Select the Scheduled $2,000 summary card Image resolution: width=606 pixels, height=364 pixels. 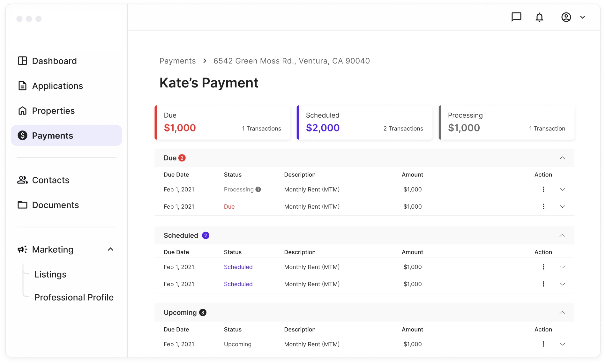(x=364, y=123)
